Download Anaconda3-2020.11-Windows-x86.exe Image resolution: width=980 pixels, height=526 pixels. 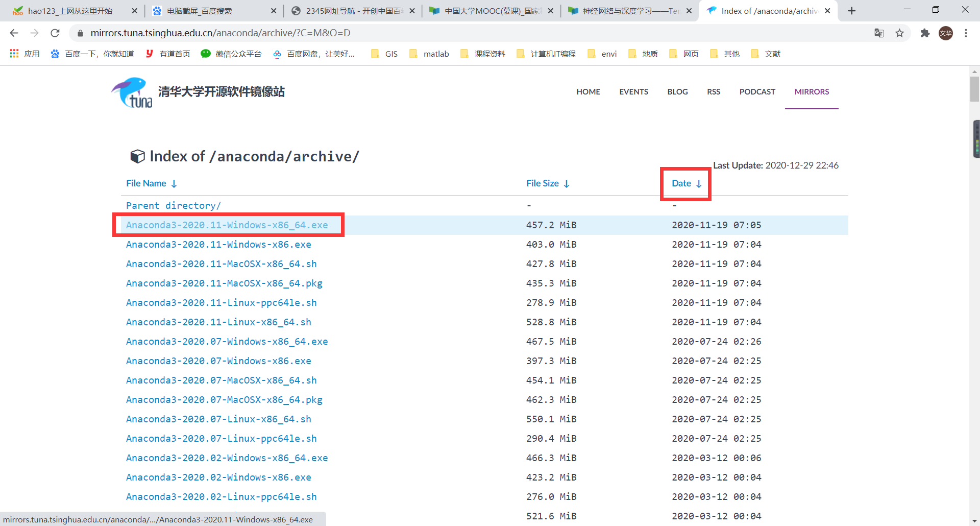point(218,245)
